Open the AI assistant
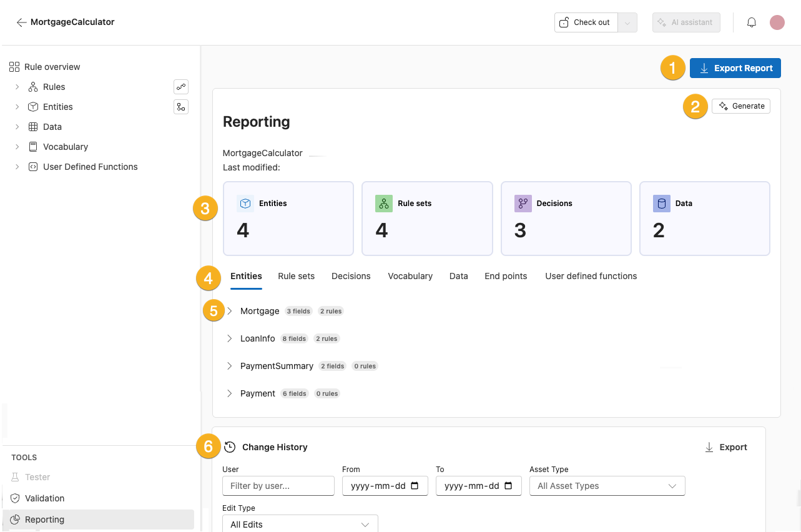This screenshot has height=532, width=801. click(686, 22)
